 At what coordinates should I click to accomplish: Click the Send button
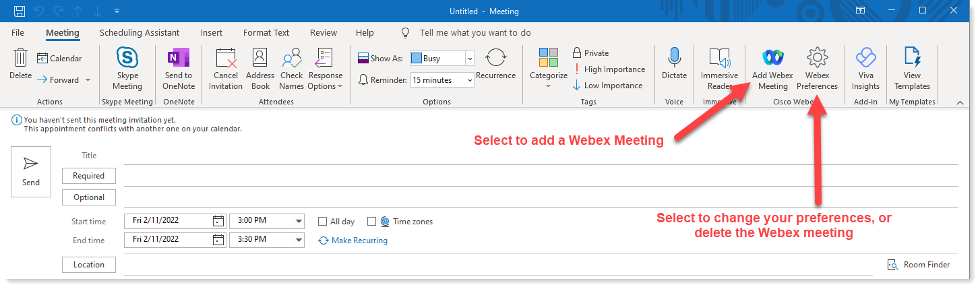coord(31,171)
